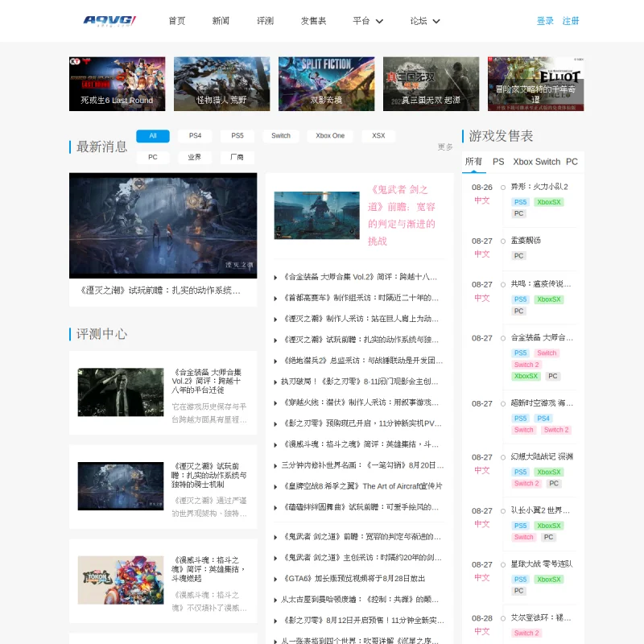Select the PC news filter
The height and width of the screenshot is (644, 644).
[153, 157]
